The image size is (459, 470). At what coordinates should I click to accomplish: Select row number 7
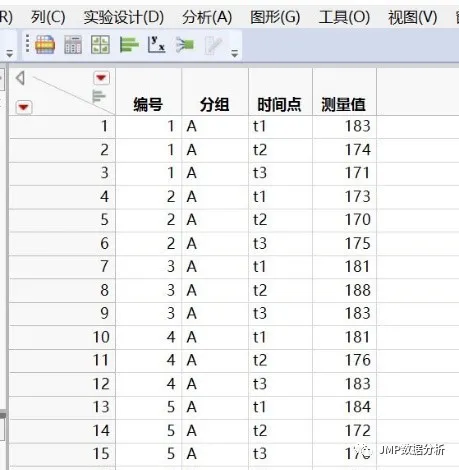click(x=62, y=267)
